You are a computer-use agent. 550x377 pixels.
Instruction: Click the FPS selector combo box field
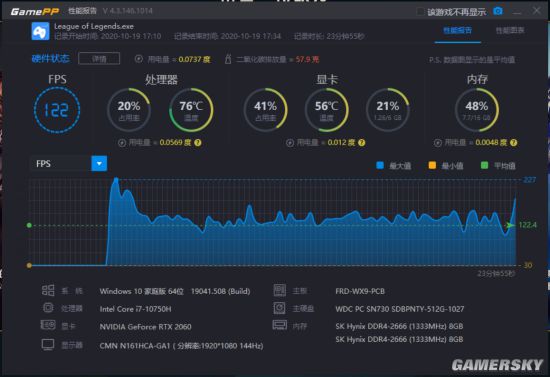(68, 164)
